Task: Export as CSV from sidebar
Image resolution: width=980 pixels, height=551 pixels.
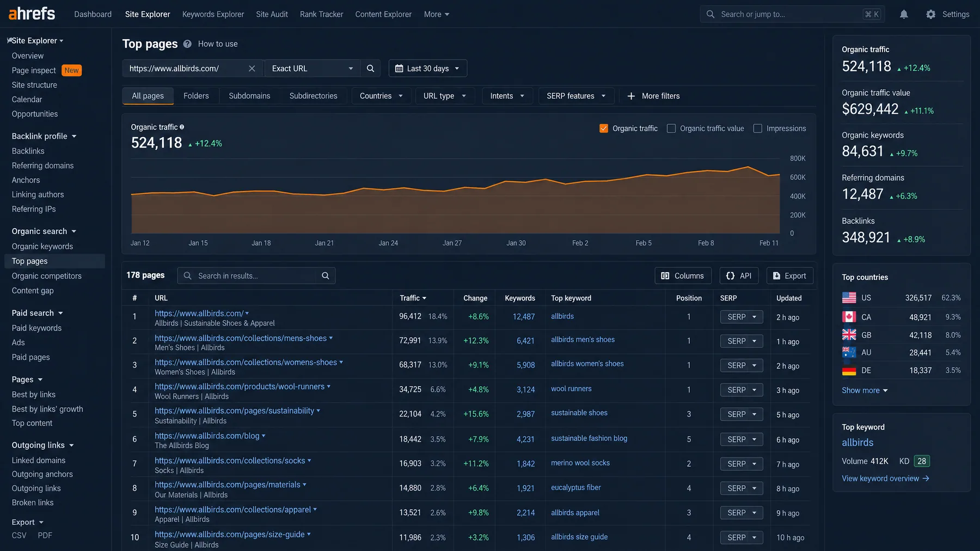Action: click(19, 535)
